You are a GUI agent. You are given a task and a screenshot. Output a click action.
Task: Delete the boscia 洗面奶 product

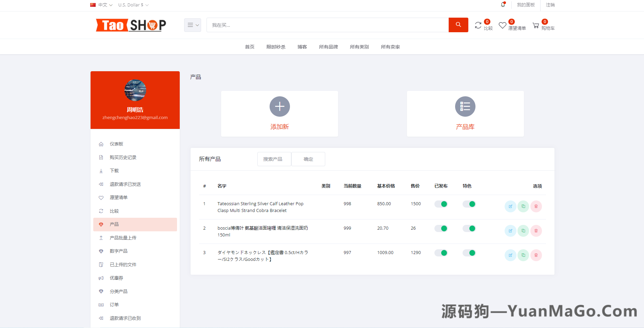[536, 231]
